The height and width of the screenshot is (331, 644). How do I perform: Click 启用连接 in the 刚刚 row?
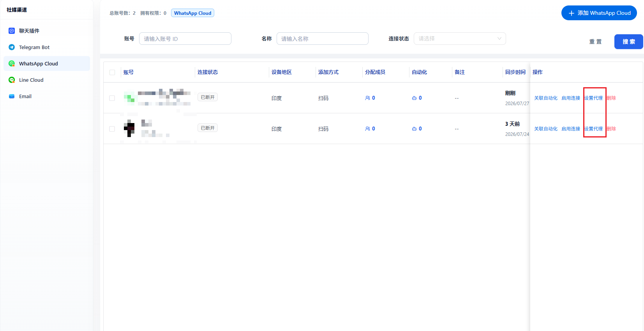[x=571, y=98]
